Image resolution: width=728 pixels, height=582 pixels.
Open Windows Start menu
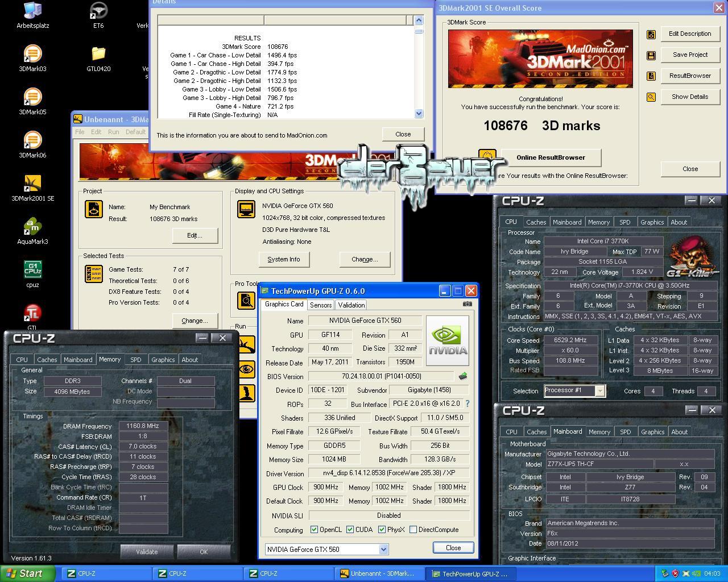[x=28, y=573]
